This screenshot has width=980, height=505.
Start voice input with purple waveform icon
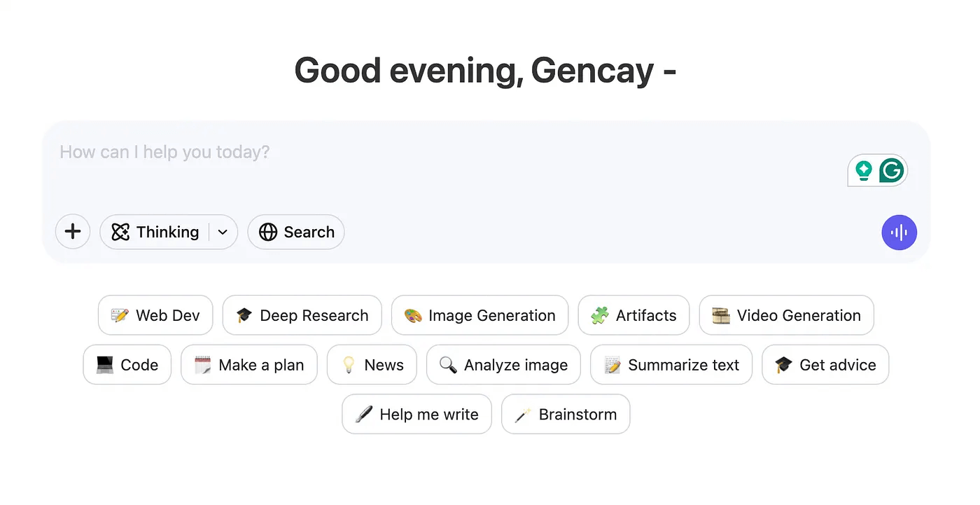pyautogui.click(x=899, y=233)
